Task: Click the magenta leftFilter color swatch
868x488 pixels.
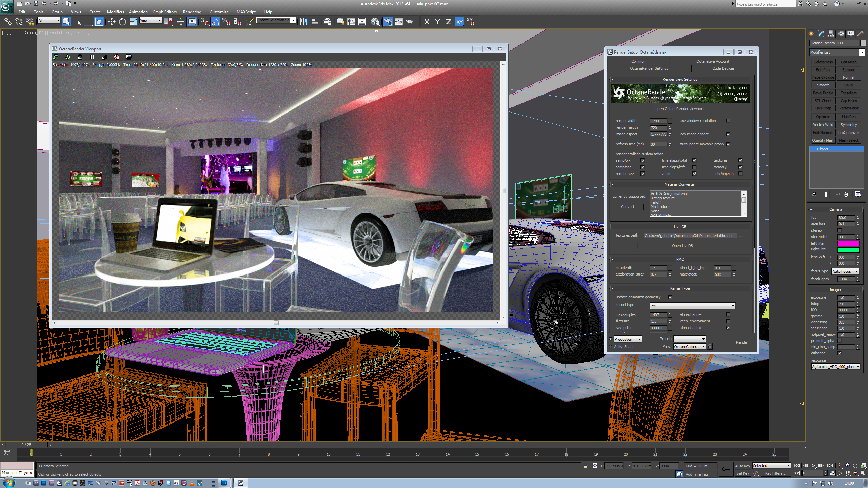Action: [x=848, y=243]
